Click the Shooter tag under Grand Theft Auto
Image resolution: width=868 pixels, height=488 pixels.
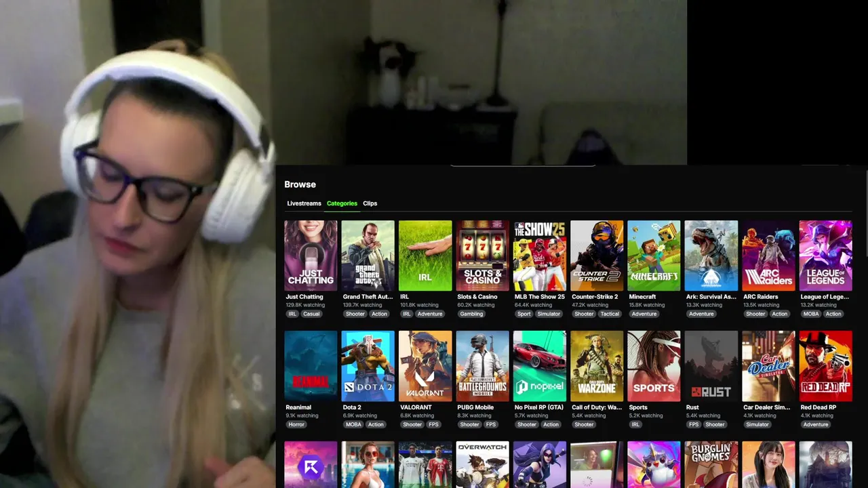[355, 314]
